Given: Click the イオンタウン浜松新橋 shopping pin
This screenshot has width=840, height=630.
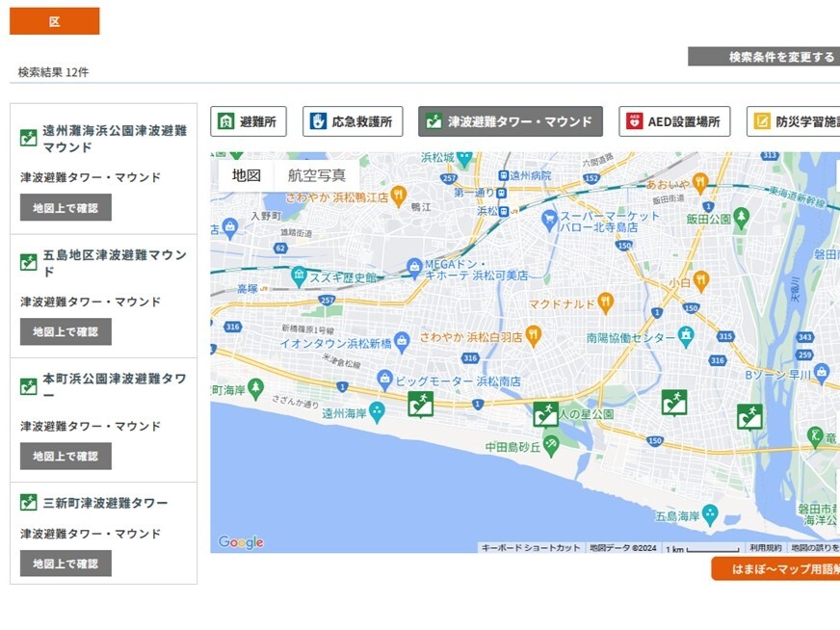Looking at the screenshot, I should tap(402, 341).
